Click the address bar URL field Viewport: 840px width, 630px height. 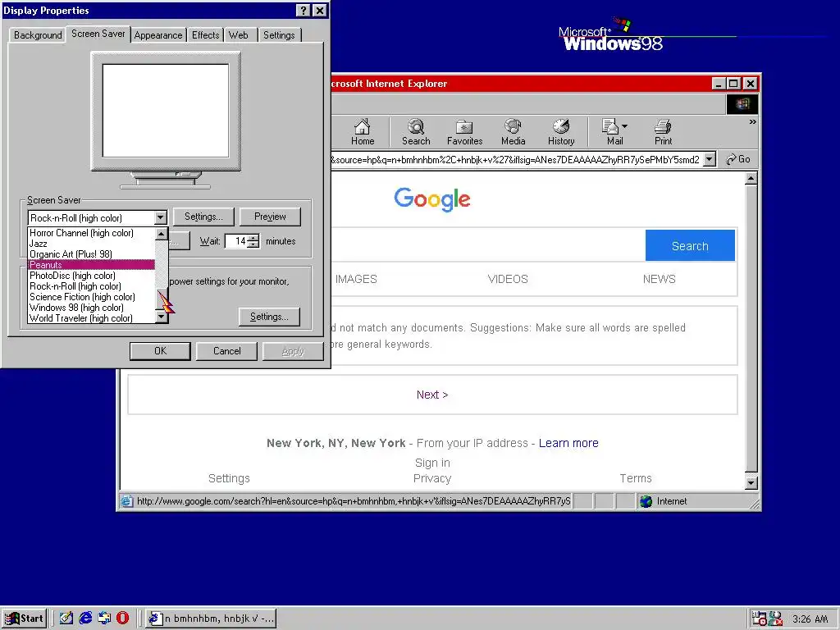click(517, 159)
